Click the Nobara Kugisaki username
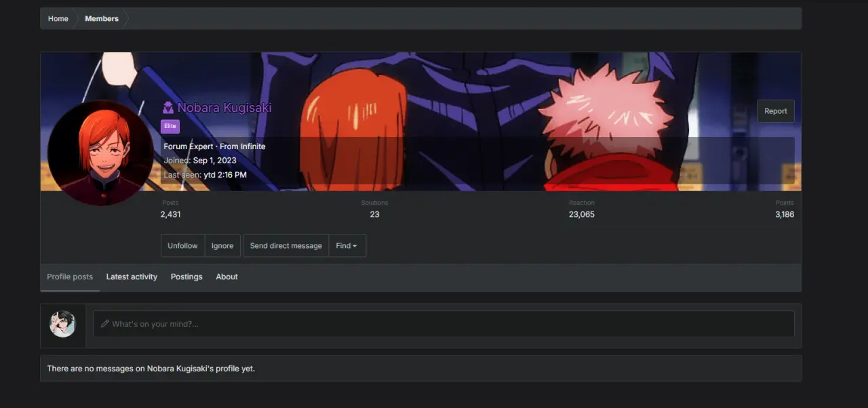Screen dimensions: 868x408 (224, 108)
